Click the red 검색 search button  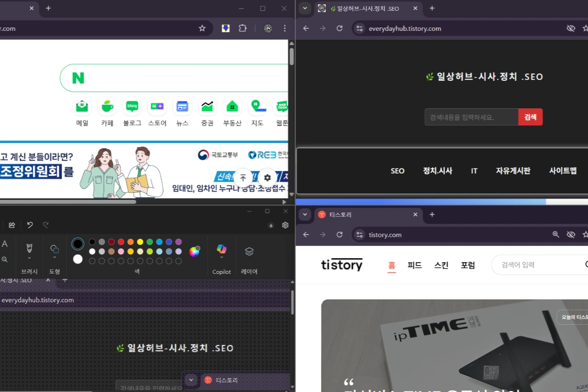(530, 117)
